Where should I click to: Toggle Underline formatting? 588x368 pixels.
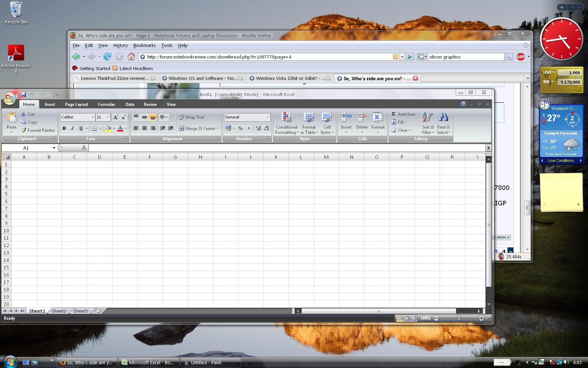tap(81, 129)
